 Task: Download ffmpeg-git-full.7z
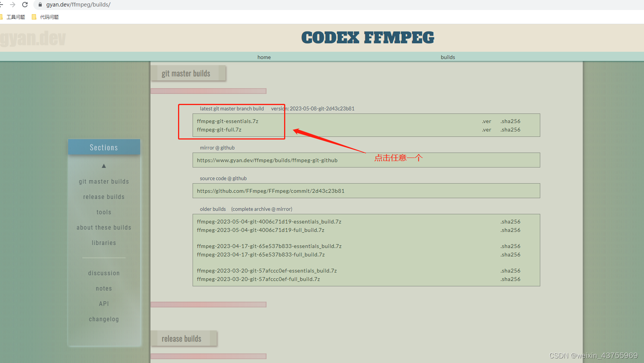click(x=219, y=130)
